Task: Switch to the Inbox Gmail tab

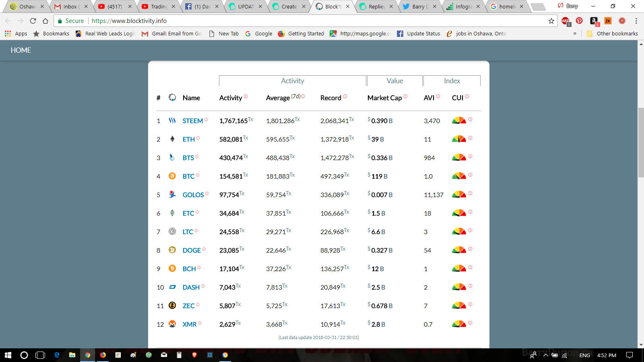Action: tap(70, 6)
